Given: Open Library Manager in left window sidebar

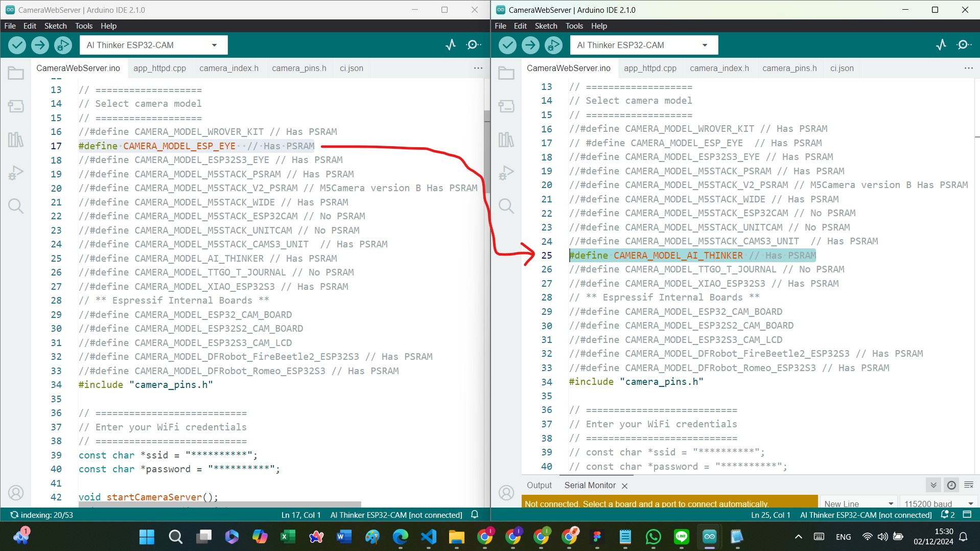Looking at the screenshot, I should point(16,139).
